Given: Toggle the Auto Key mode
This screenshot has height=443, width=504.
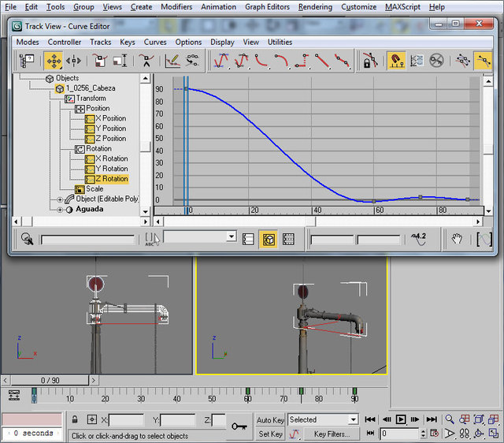Looking at the screenshot, I should (x=270, y=420).
